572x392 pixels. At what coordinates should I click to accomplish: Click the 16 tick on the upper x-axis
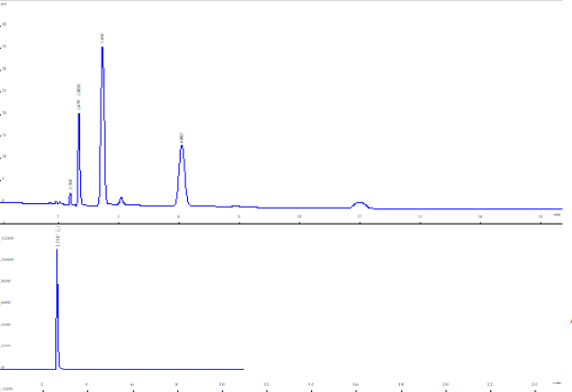tap(479, 216)
